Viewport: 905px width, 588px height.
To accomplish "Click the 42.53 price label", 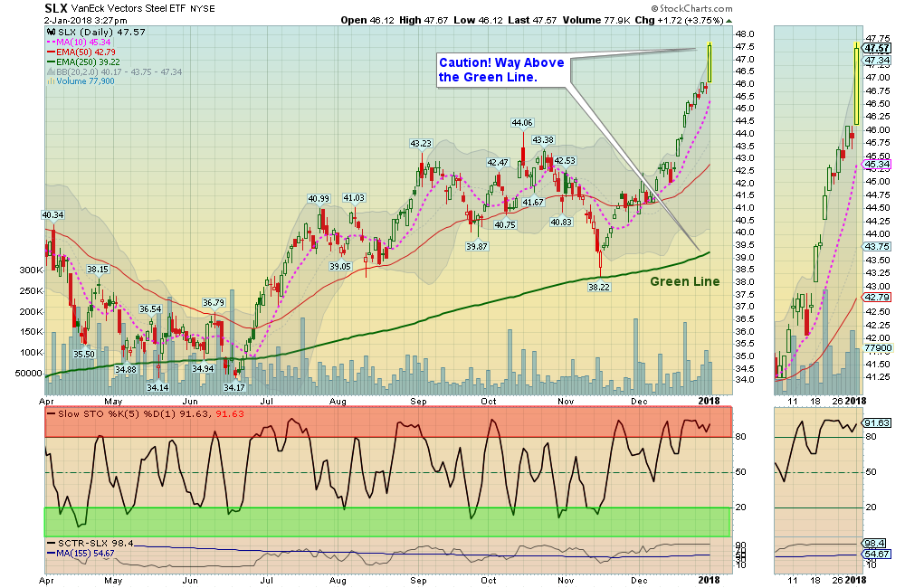I will (x=565, y=160).
